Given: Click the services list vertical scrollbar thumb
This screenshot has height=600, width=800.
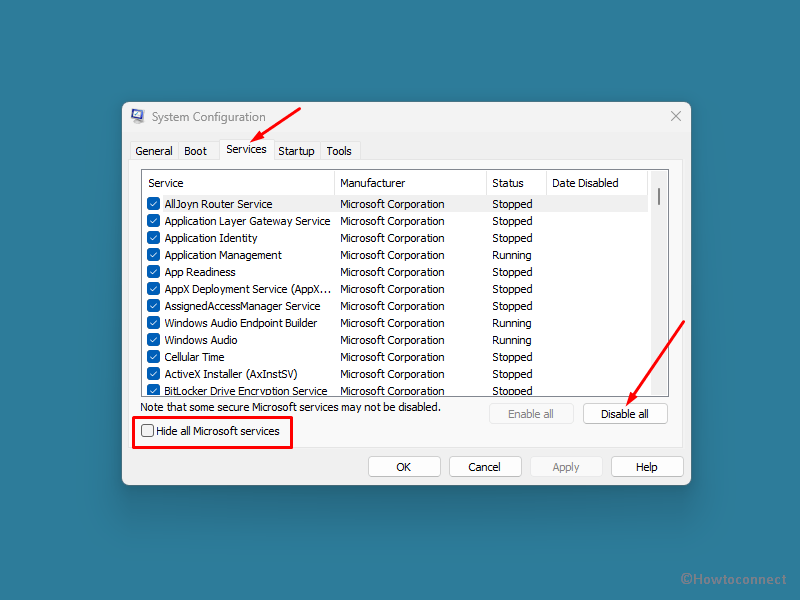Looking at the screenshot, I should [x=659, y=196].
